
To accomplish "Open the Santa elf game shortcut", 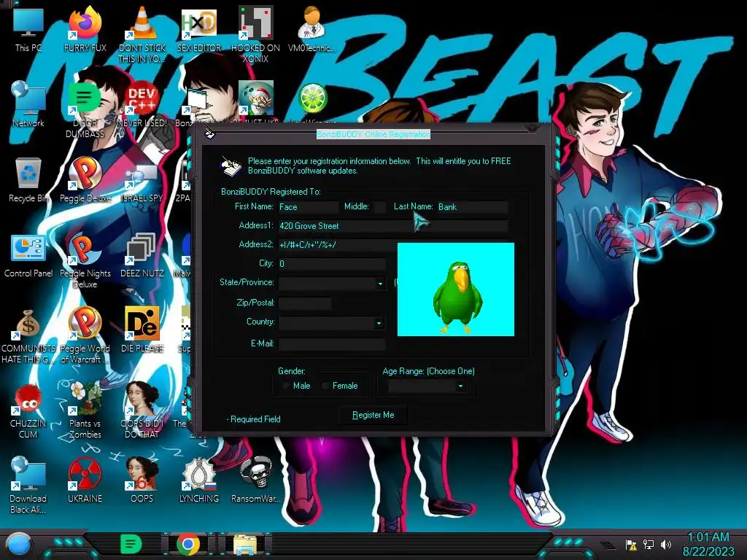I will (x=256, y=99).
